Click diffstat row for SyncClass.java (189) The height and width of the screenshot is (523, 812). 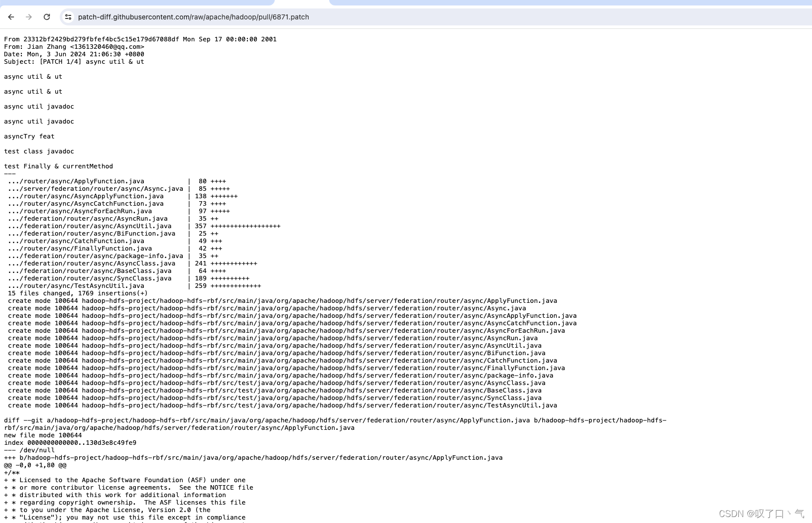128,278
